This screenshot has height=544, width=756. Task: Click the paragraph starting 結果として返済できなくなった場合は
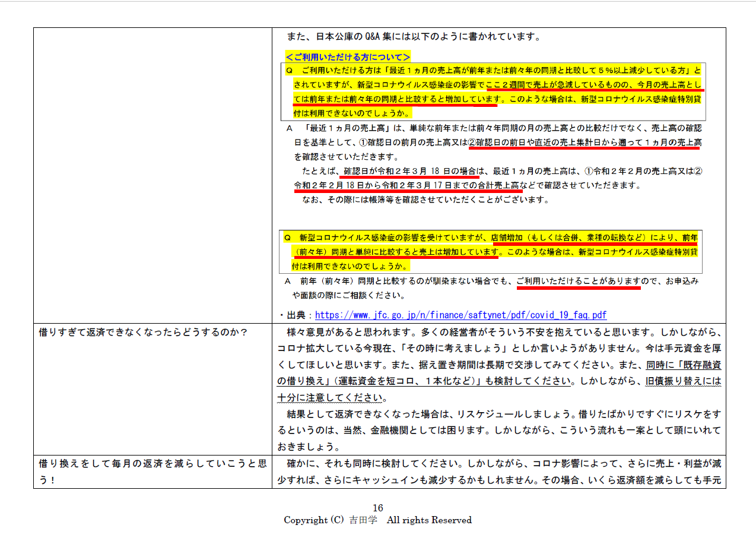click(498, 413)
